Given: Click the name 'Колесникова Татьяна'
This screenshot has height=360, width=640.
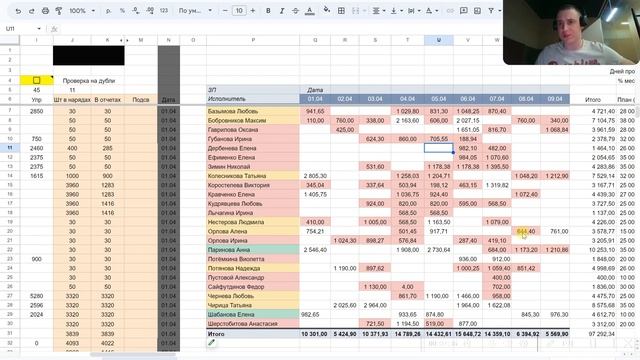Looking at the screenshot, I should pyautogui.click(x=237, y=176).
